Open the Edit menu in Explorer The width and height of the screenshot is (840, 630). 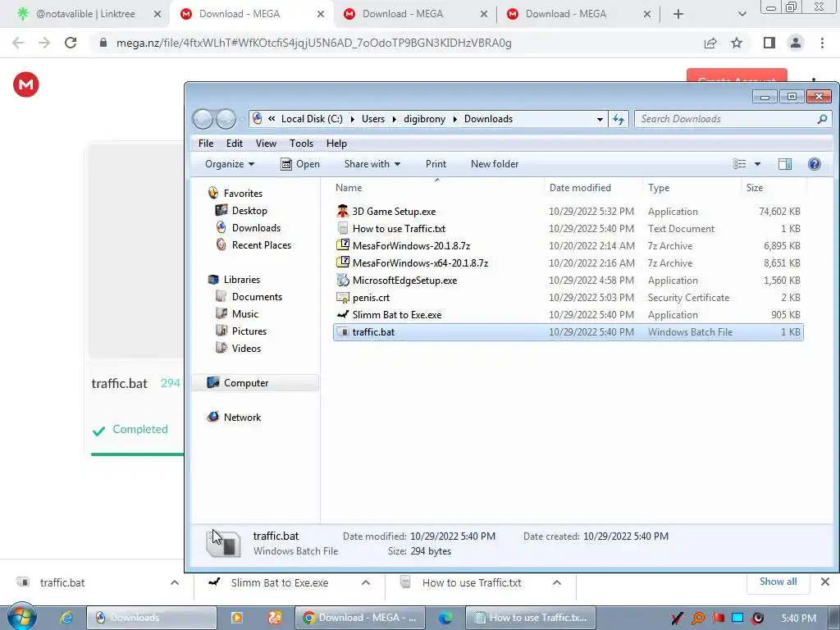pyautogui.click(x=234, y=144)
